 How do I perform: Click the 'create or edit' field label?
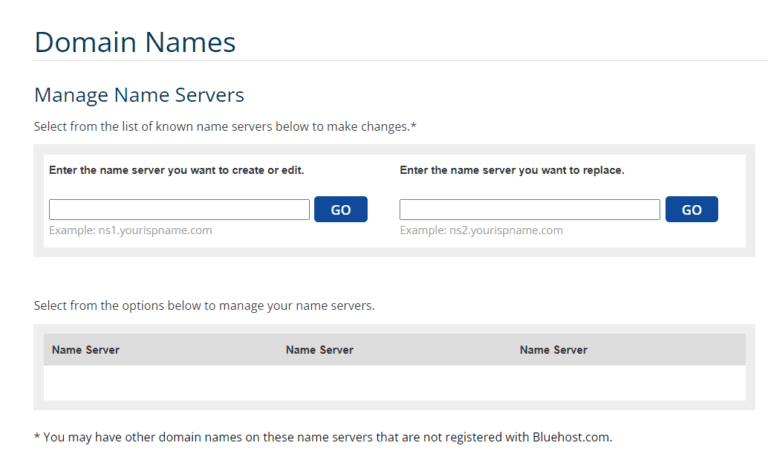[x=176, y=170]
